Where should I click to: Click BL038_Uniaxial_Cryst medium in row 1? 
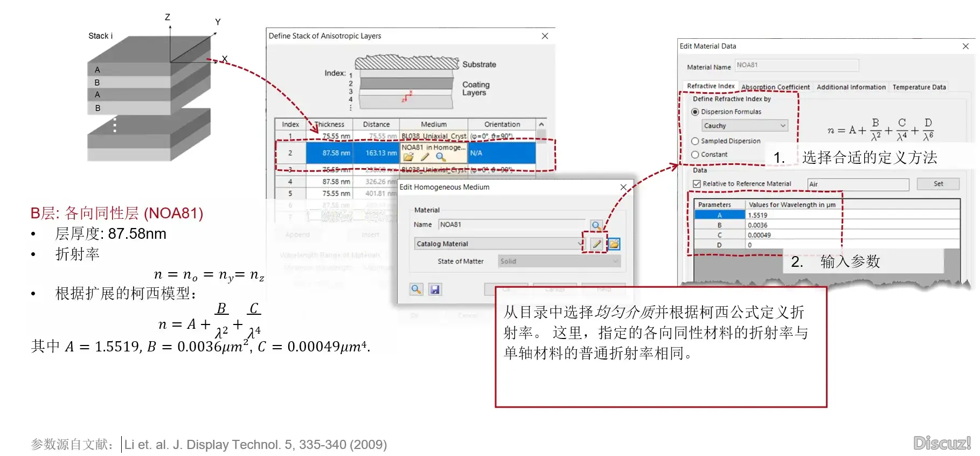pos(434,136)
